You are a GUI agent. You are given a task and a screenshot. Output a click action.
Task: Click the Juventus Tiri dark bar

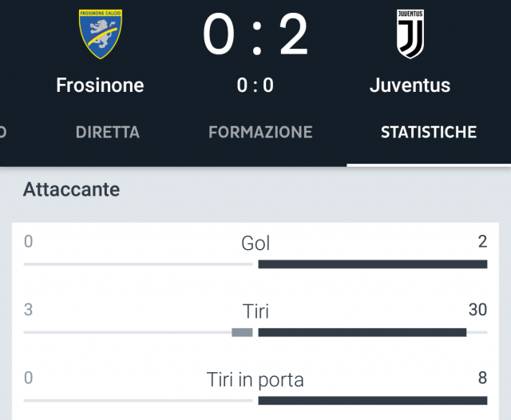pos(362,332)
